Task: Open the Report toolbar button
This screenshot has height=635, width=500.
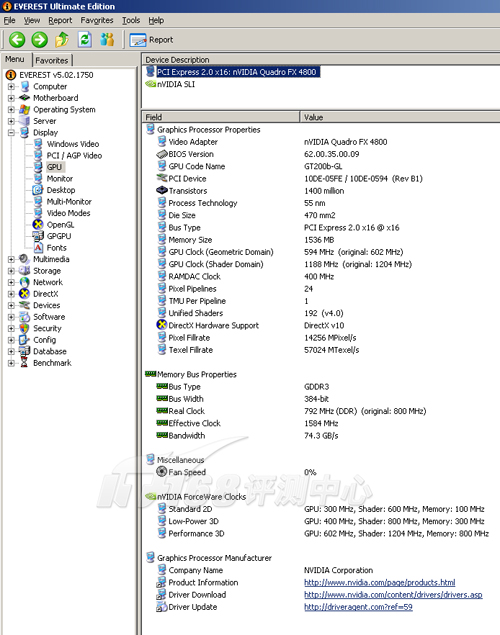Action: click(x=151, y=40)
